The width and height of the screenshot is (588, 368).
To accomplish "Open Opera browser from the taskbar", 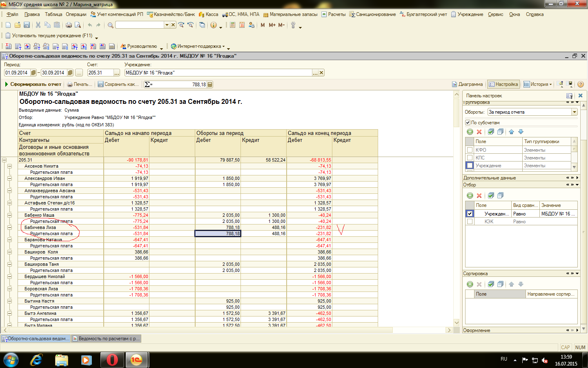I will tap(112, 360).
